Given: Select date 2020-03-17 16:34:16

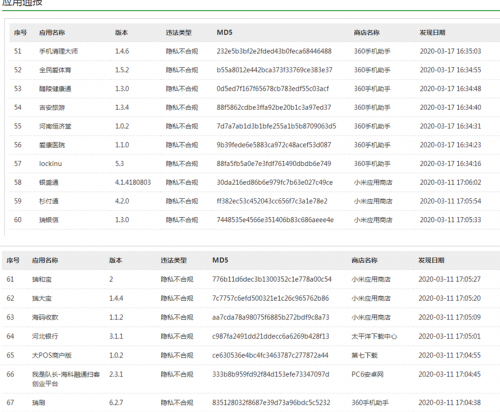Looking at the screenshot, I should (450, 164).
